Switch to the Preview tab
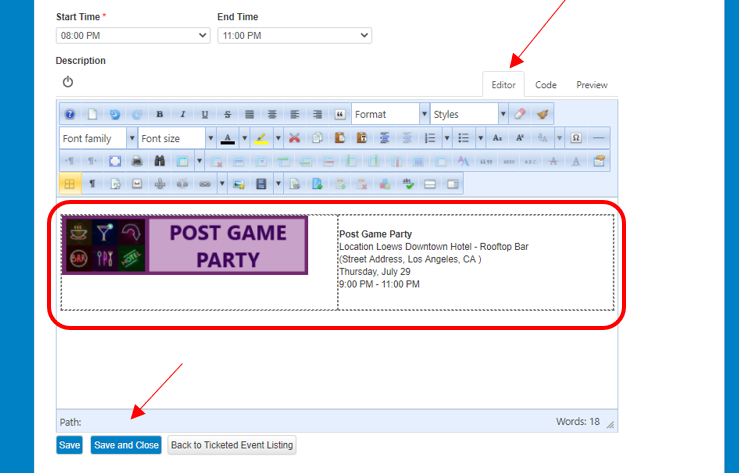 [591, 85]
